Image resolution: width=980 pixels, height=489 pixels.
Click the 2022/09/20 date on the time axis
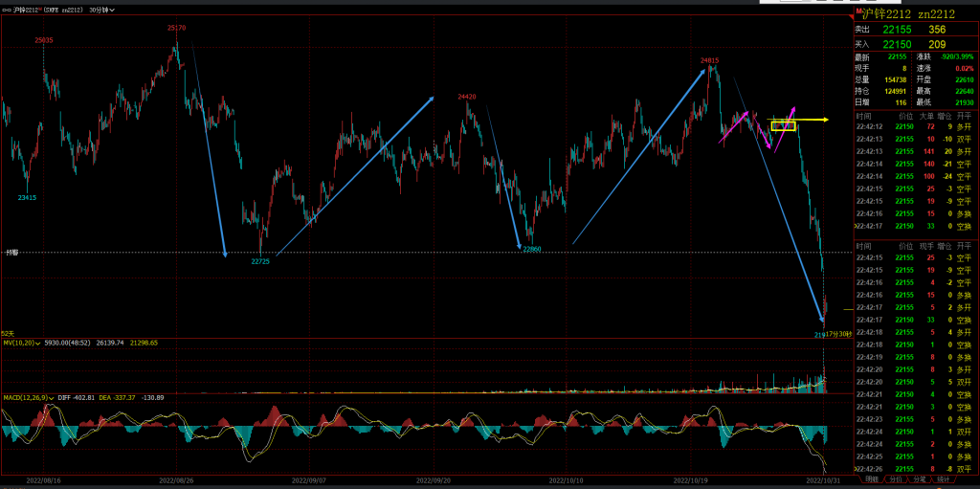point(434,480)
